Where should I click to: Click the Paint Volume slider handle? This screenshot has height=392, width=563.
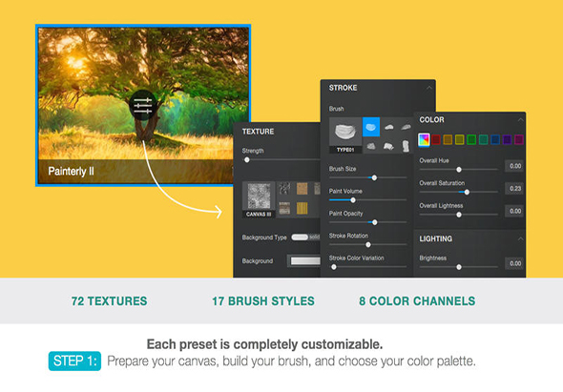point(353,200)
